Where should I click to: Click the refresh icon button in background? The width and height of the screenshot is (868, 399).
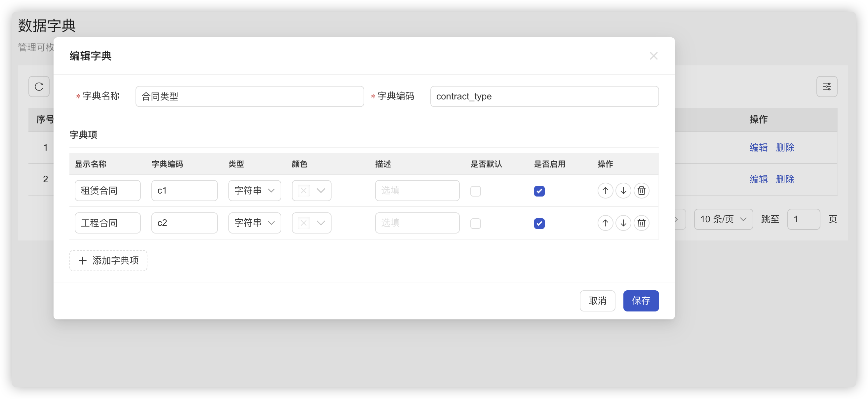pos(39,87)
